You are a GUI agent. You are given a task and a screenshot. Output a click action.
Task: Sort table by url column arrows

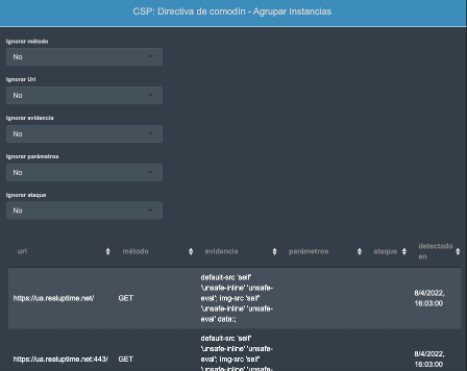click(x=108, y=251)
